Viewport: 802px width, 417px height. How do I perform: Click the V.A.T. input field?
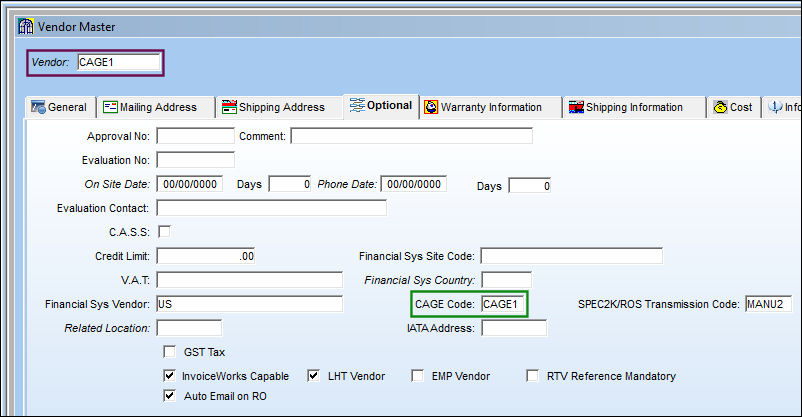[250, 280]
